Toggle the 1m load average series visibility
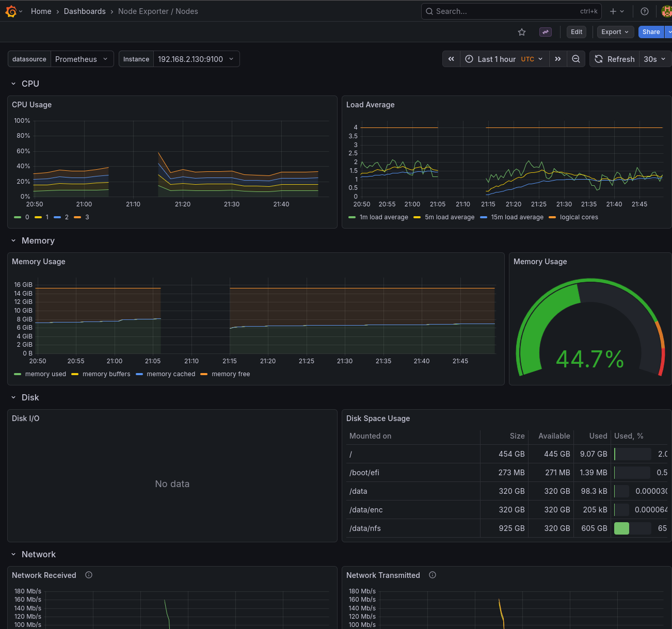This screenshot has width=672, height=629. (x=384, y=217)
